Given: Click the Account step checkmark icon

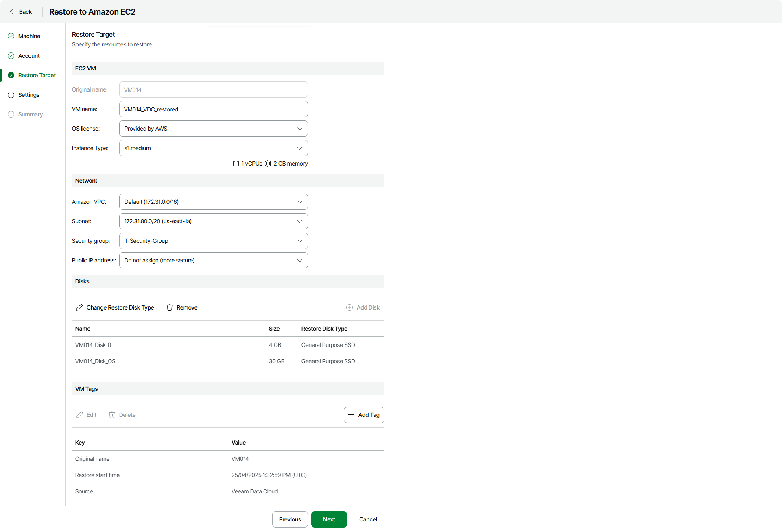Looking at the screenshot, I should (x=11, y=56).
